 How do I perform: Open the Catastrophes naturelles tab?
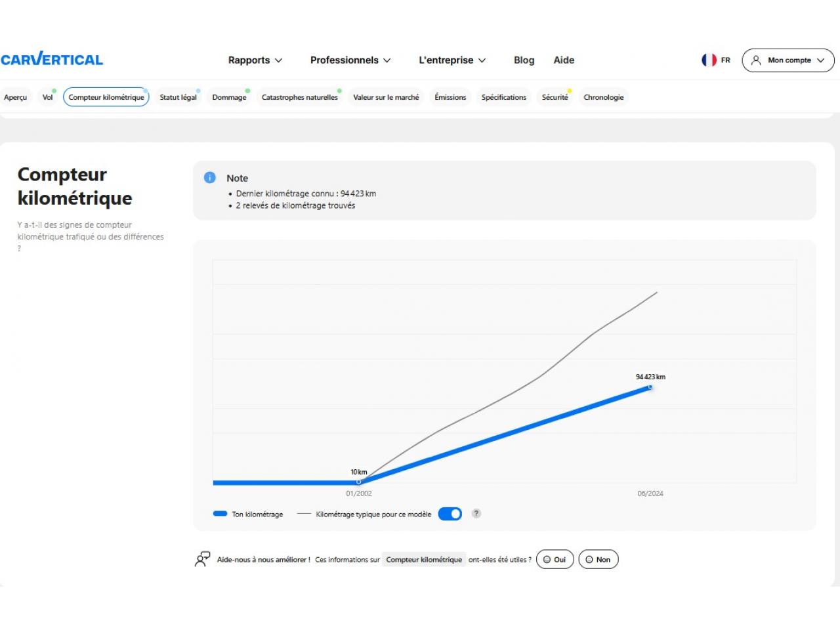(299, 97)
